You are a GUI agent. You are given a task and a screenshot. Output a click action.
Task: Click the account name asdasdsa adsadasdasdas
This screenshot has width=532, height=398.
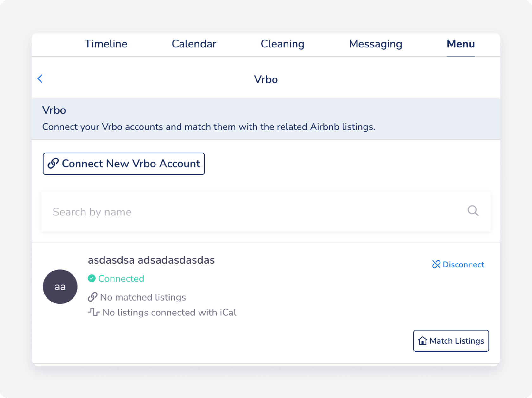[x=151, y=260]
